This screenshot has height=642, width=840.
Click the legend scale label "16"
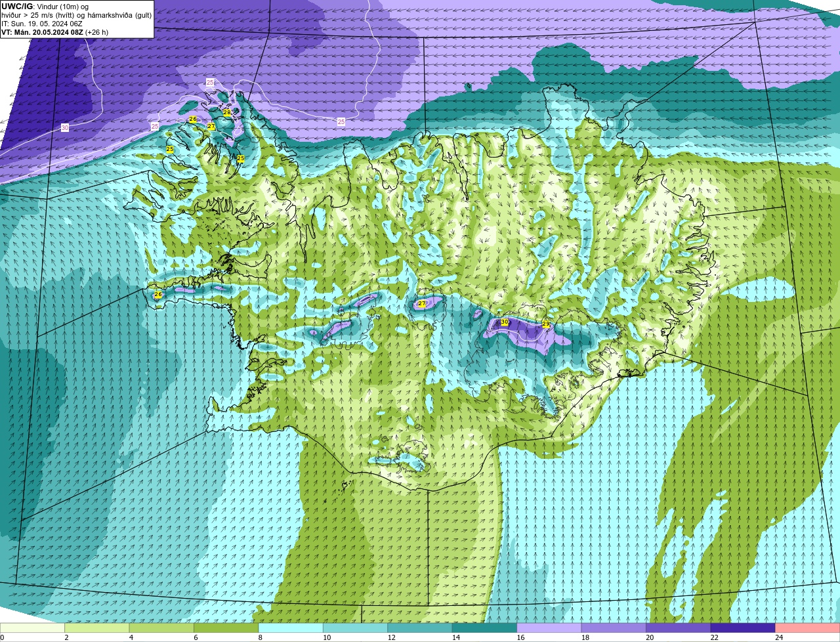pyautogui.click(x=520, y=637)
